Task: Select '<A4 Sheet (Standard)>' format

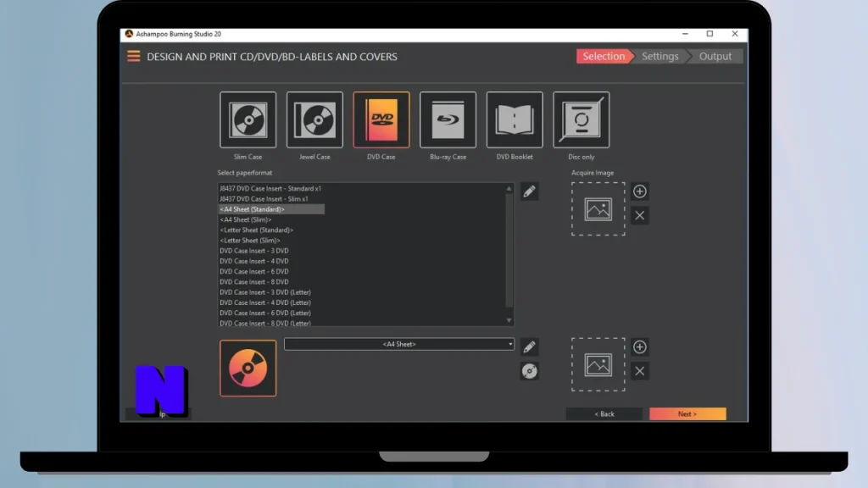Action: (271, 209)
